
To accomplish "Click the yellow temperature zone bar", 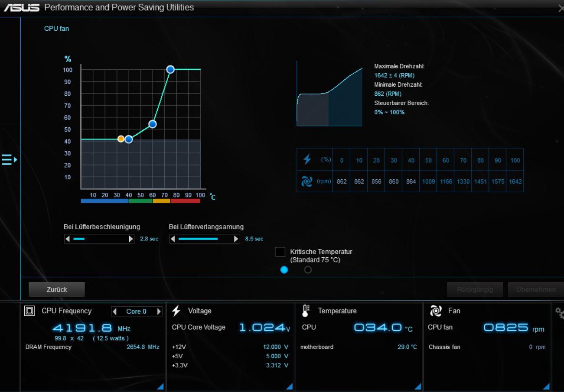I will point(161,201).
